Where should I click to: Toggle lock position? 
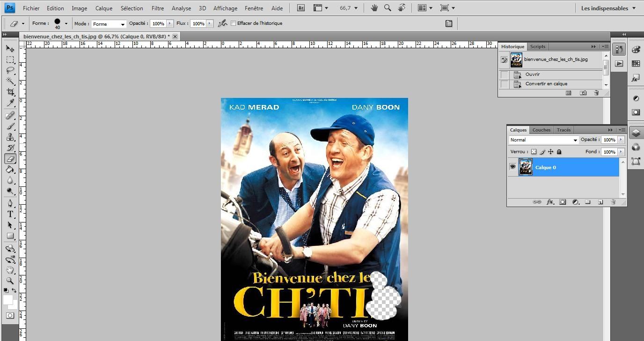click(x=550, y=152)
